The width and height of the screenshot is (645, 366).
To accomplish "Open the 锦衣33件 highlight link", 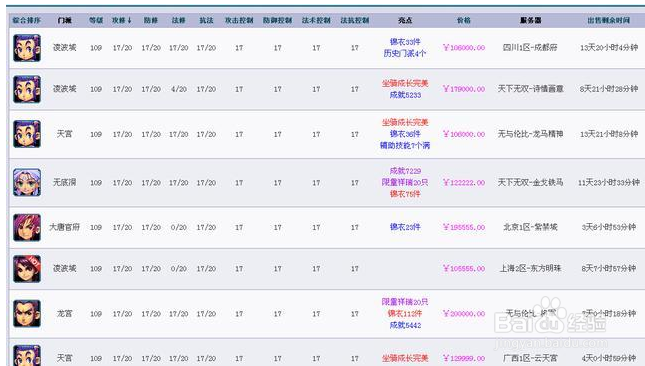I will [x=405, y=42].
